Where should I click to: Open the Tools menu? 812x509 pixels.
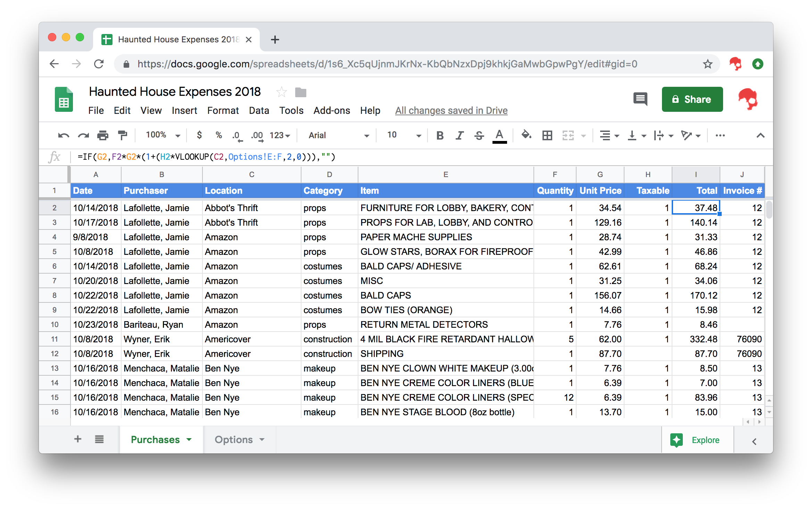click(291, 110)
